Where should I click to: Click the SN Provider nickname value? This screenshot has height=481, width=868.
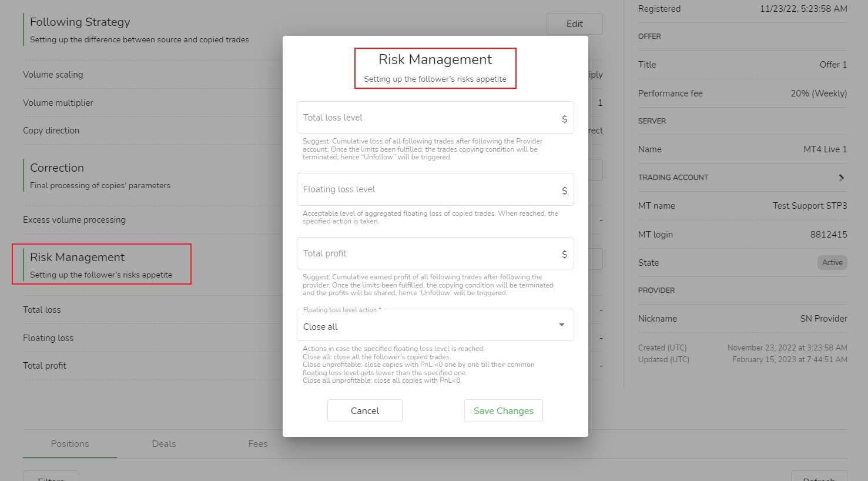click(x=823, y=319)
